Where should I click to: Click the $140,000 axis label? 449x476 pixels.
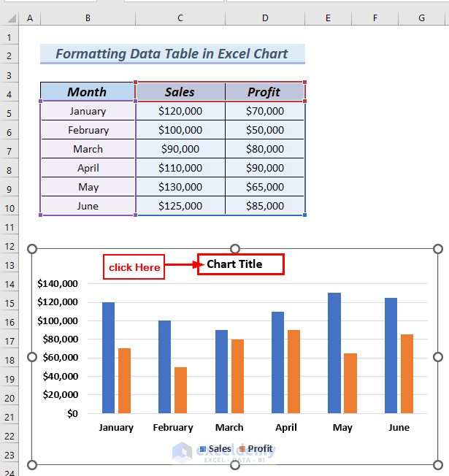58,283
